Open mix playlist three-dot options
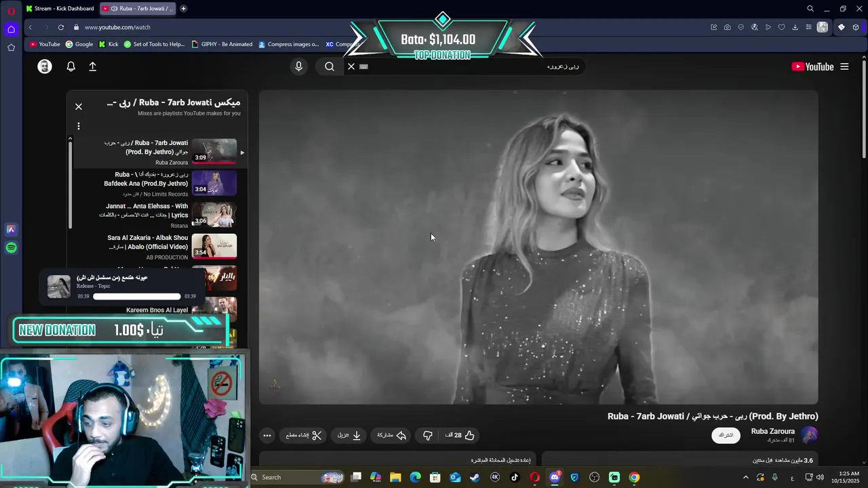 [79, 126]
